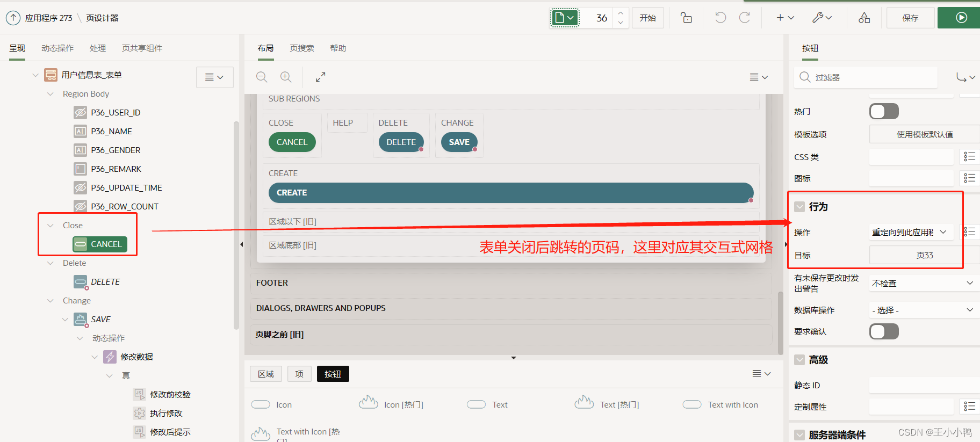Click the CSS 类 input field

point(911,157)
